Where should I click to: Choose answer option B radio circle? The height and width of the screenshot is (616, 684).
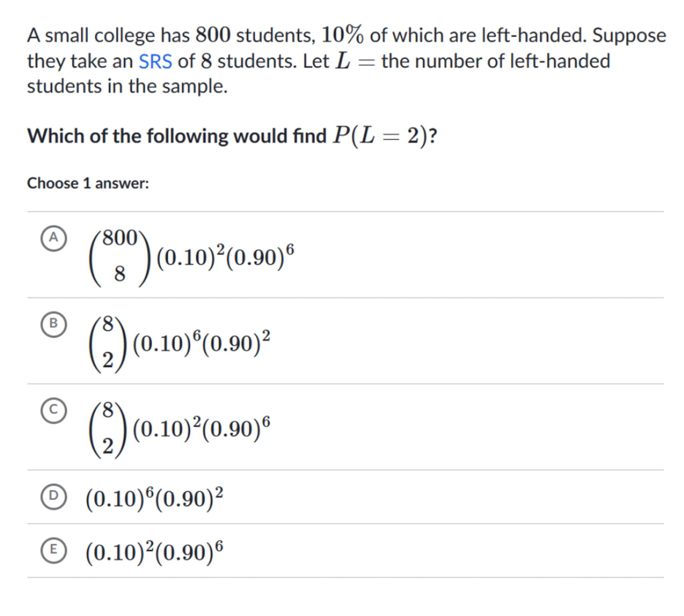tap(53, 324)
